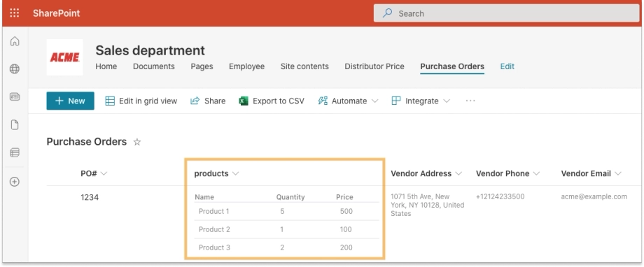Open the Automate dropdown
The image size is (644, 267).
click(348, 101)
